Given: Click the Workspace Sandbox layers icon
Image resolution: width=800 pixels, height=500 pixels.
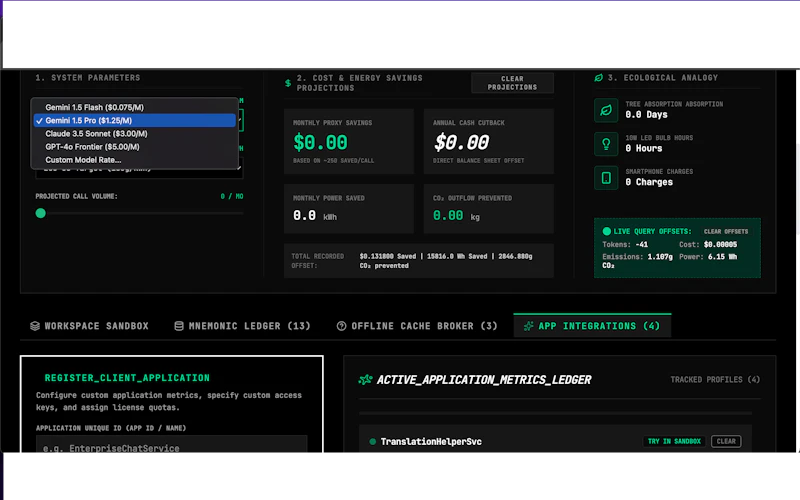Looking at the screenshot, I should pos(35,326).
